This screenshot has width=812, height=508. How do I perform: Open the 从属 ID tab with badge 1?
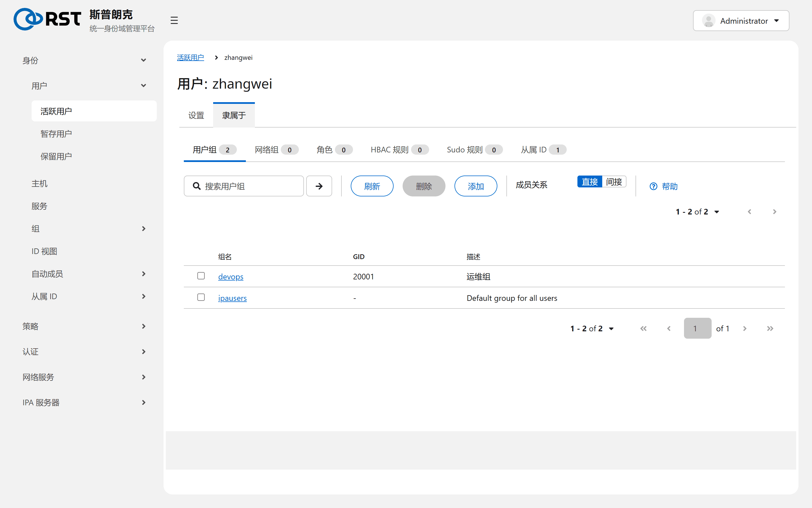[x=543, y=150]
